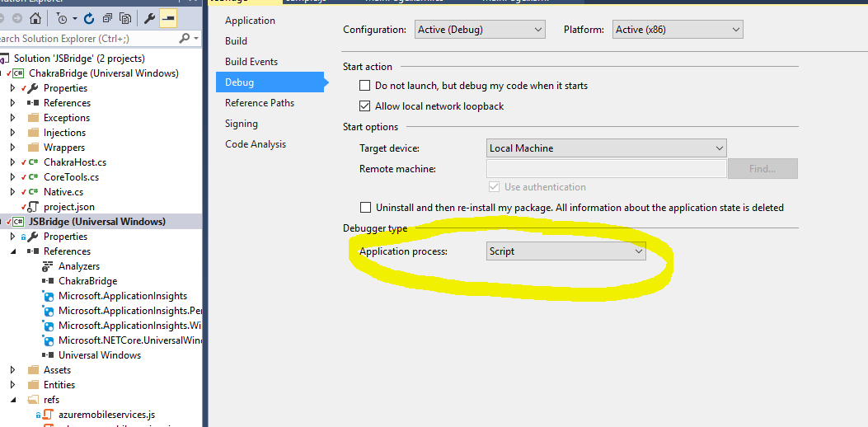Click the search magnifier icon in Solution Explorer
The image size is (868, 427).
[185, 38]
